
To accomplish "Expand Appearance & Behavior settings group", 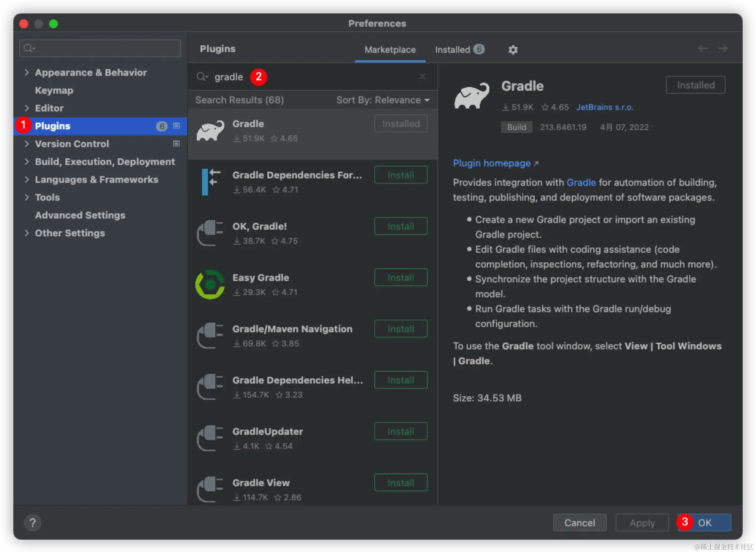I will (x=27, y=72).
